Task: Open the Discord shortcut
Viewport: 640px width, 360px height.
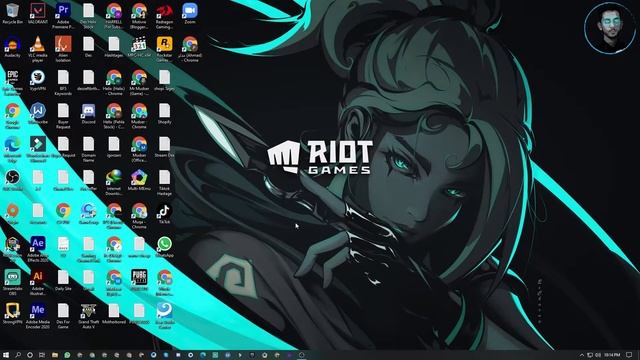Action: [88, 113]
